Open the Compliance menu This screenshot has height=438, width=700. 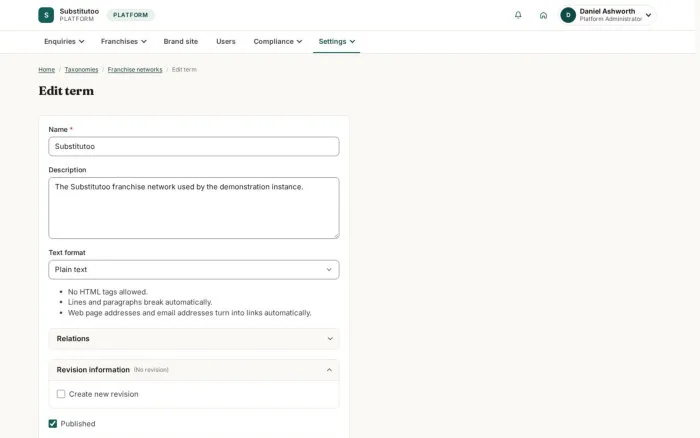278,41
